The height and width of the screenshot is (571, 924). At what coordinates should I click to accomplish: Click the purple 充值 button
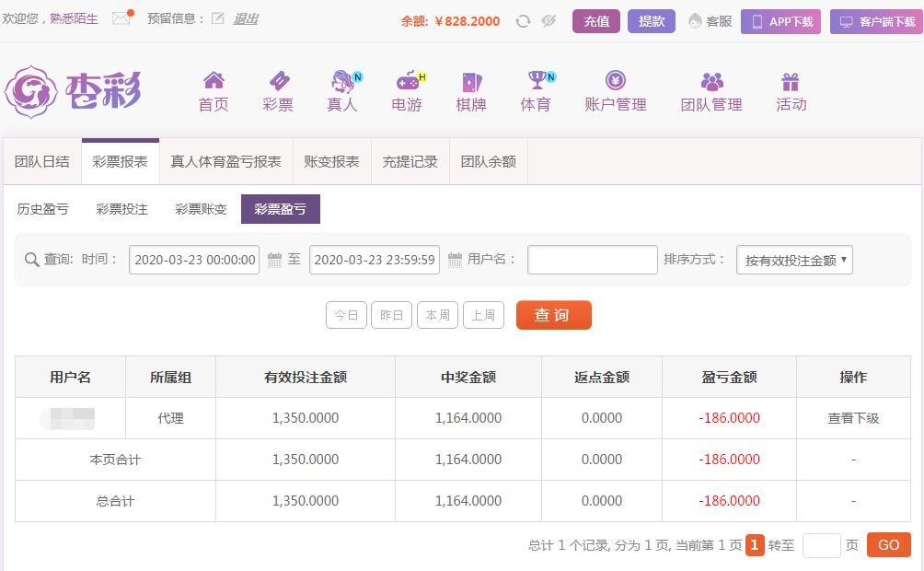(x=596, y=21)
